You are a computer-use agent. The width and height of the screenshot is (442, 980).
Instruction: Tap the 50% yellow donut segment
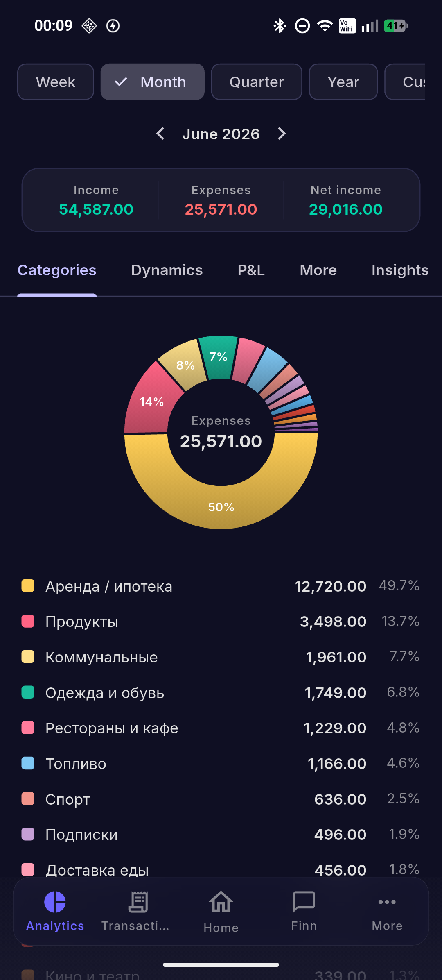221,507
